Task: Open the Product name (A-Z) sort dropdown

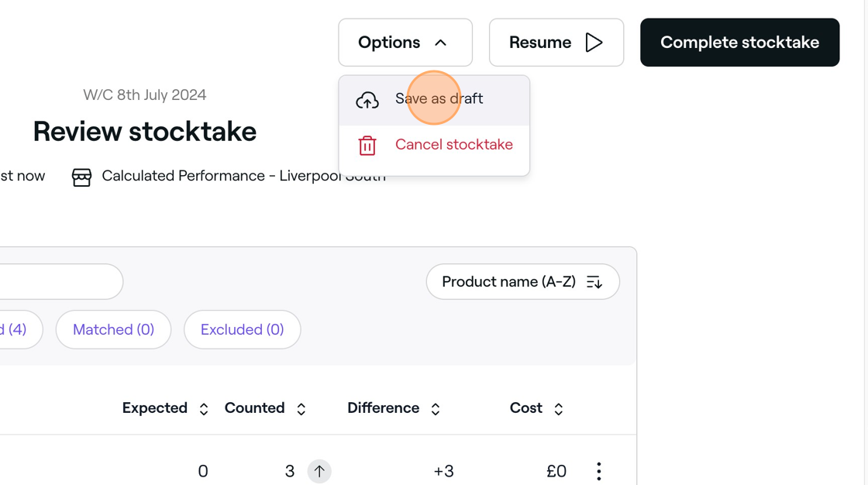Action: click(522, 282)
